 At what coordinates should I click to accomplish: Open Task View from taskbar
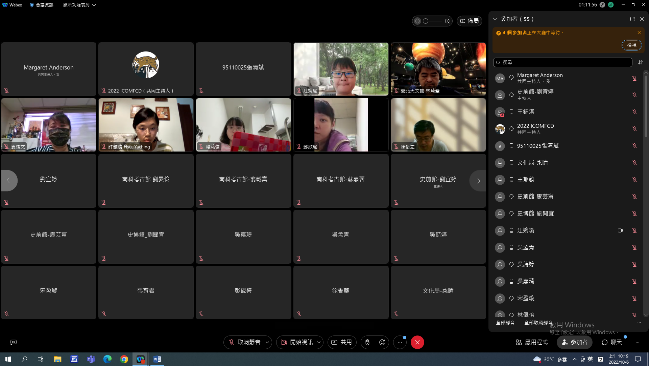[x=41, y=359]
